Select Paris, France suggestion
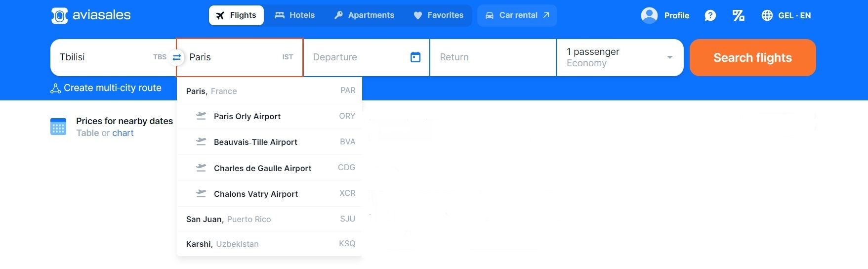868x269 pixels. tap(270, 90)
